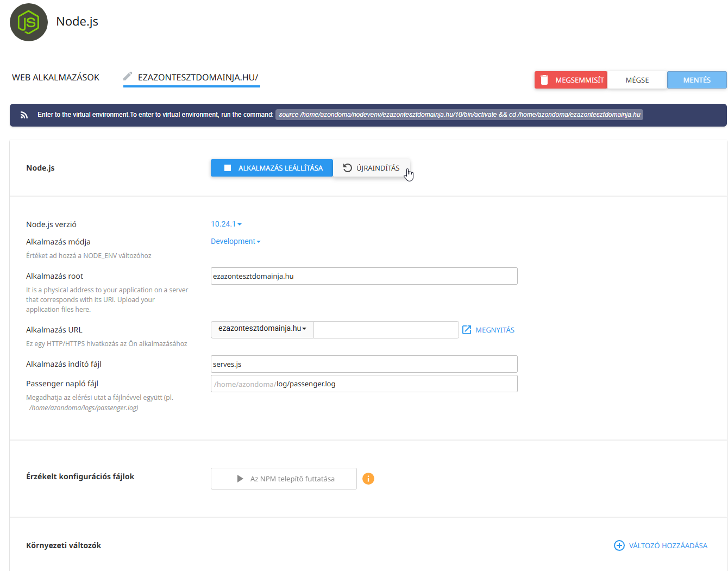Click the serves.js startup file field
This screenshot has width=728, height=571.
[364, 363]
